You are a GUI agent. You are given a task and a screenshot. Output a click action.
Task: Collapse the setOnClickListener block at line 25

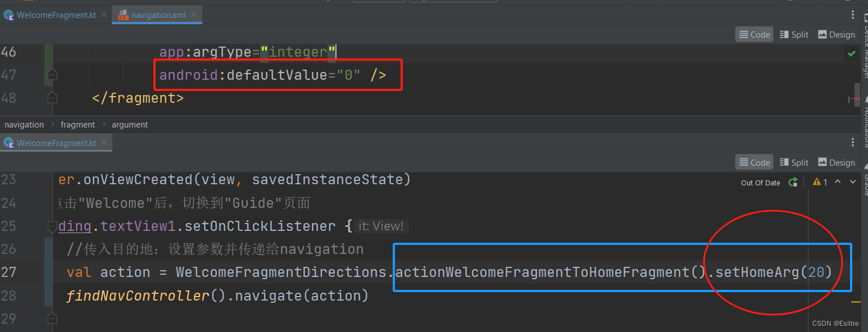pos(52,226)
